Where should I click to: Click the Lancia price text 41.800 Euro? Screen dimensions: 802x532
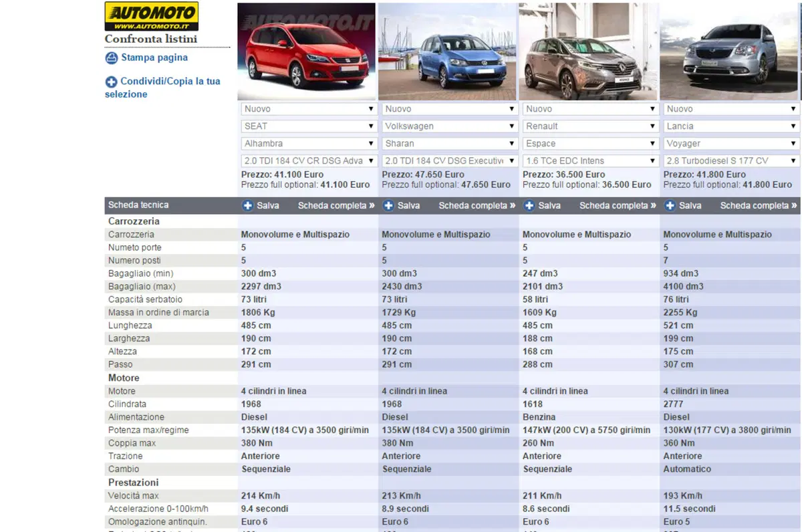coord(720,174)
